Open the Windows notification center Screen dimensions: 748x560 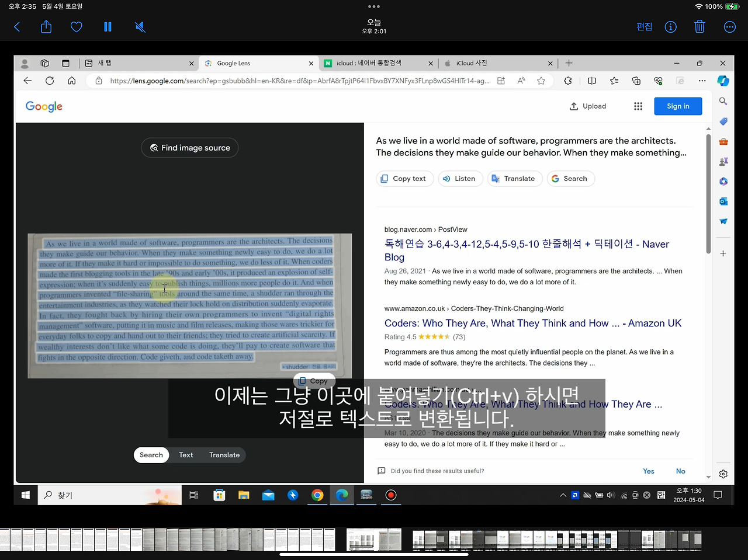click(718, 495)
